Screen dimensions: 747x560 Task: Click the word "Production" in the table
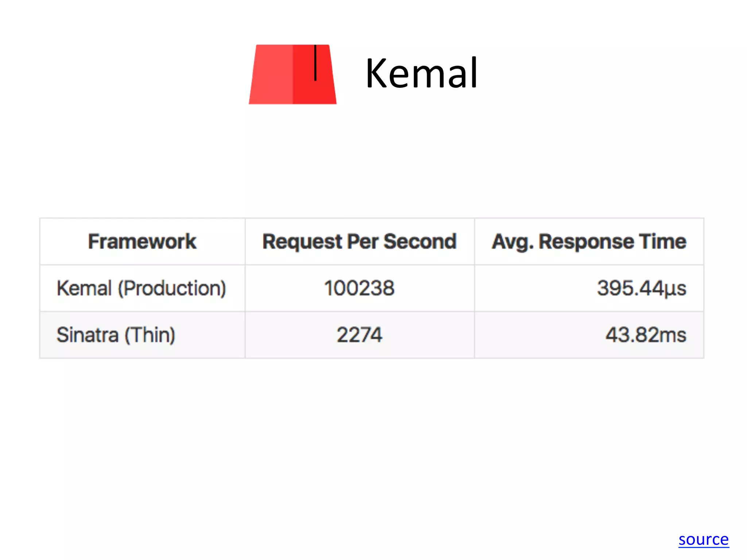pyautogui.click(x=172, y=288)
